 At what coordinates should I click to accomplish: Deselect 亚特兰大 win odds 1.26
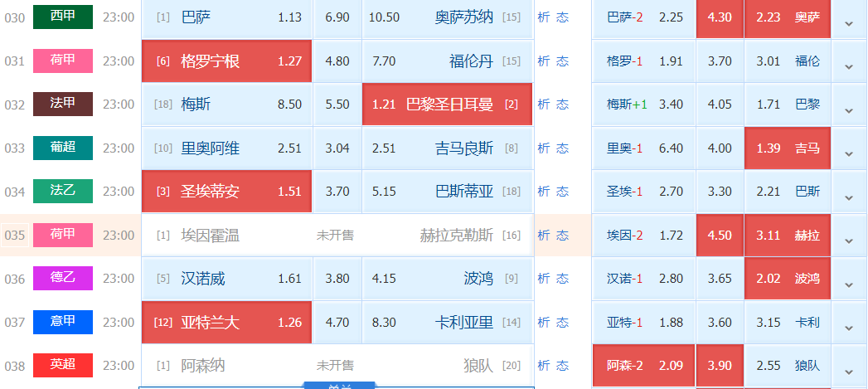pyautogui.click(x=226, y=322)
